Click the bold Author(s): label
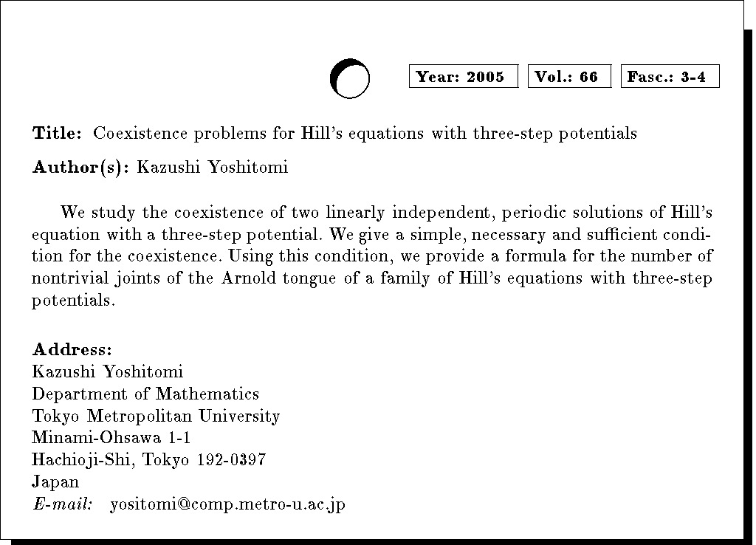756x545 pixels. [x=81, y=168]
